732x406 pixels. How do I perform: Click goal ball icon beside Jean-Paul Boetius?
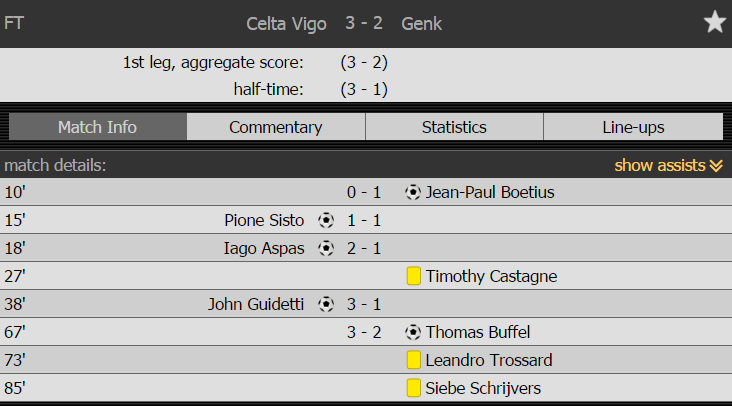pos(413,192)
